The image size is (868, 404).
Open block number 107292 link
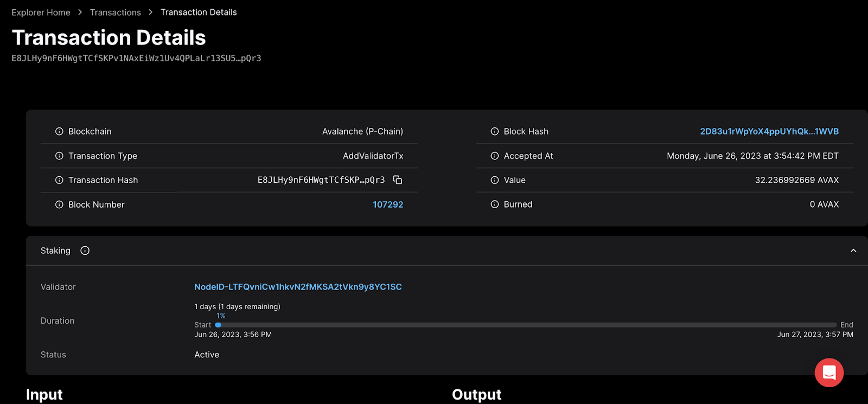(x=388, y=204)
